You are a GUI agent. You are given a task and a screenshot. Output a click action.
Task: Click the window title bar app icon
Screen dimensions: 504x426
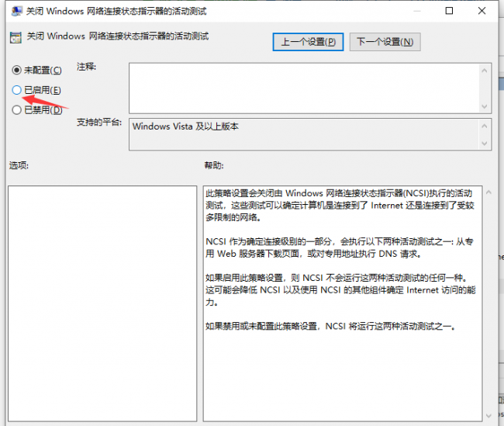(16, 12)
